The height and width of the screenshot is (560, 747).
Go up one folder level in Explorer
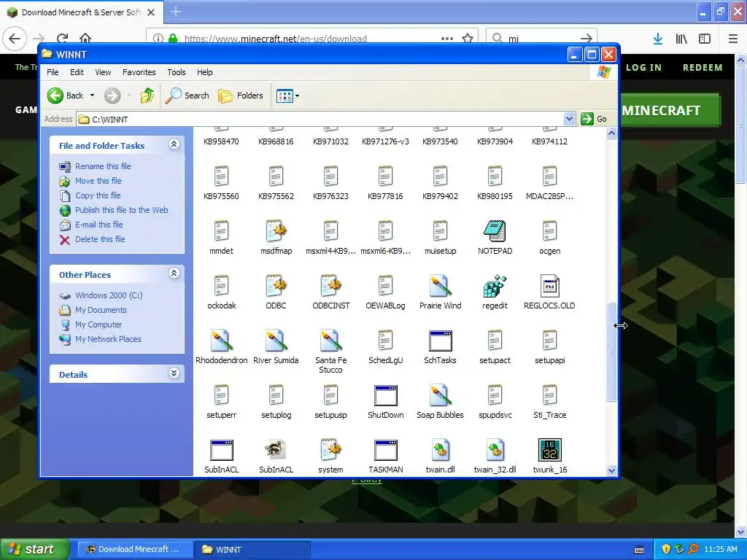pos(147,96)
